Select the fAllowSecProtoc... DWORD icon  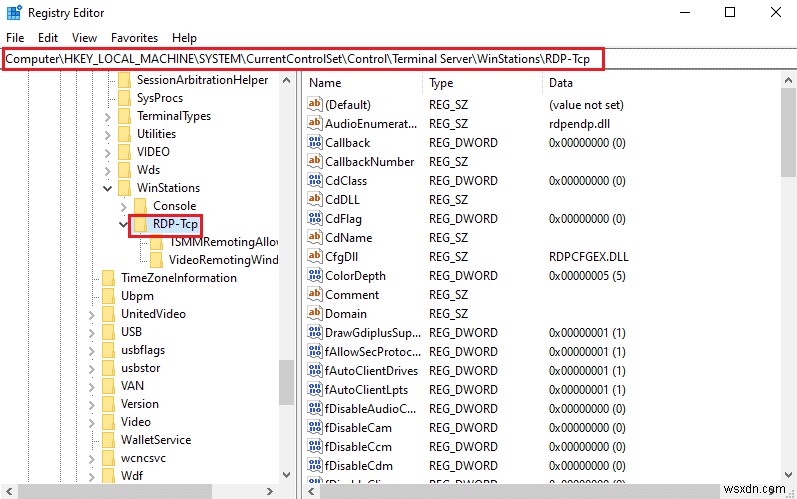(x=315, y=352)
